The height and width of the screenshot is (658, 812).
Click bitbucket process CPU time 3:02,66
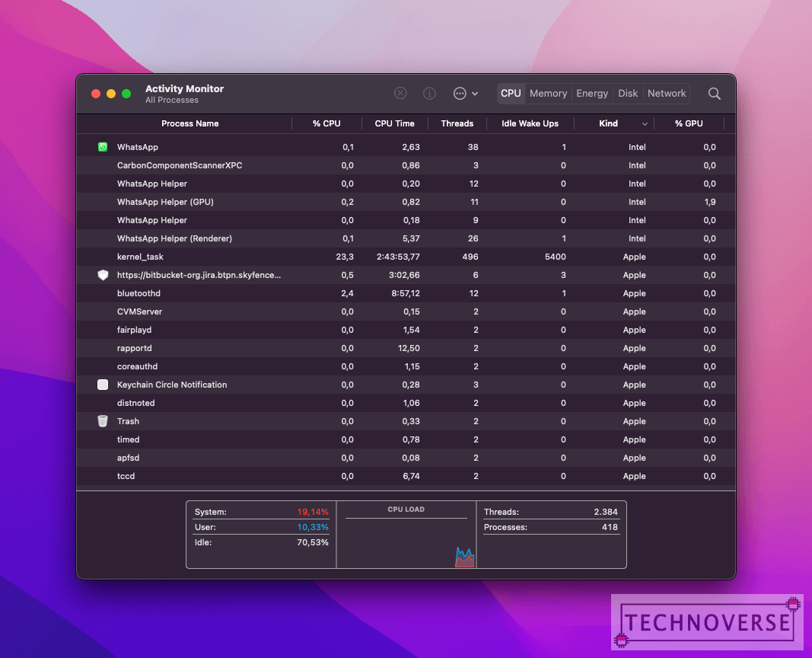pyautogui.click(x=404, y=275)
